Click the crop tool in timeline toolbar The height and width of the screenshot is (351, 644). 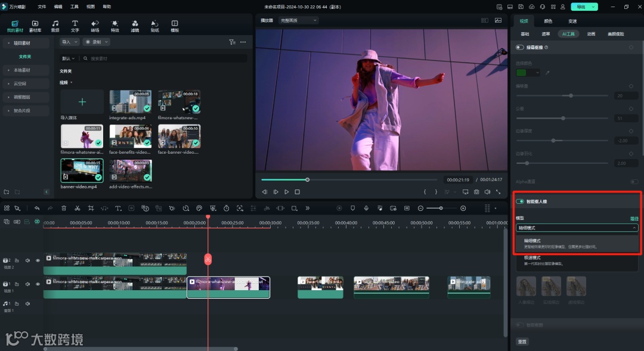click(91, 208)
